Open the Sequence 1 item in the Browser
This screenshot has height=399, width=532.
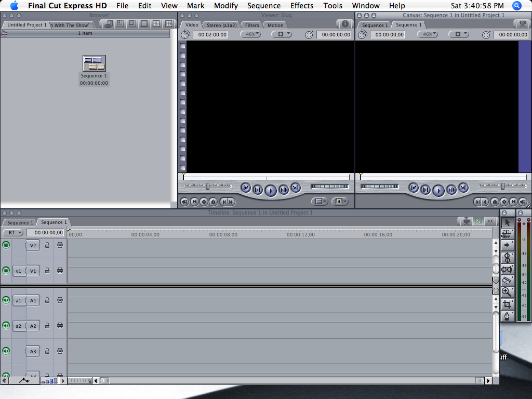click(x=94, y=63)
